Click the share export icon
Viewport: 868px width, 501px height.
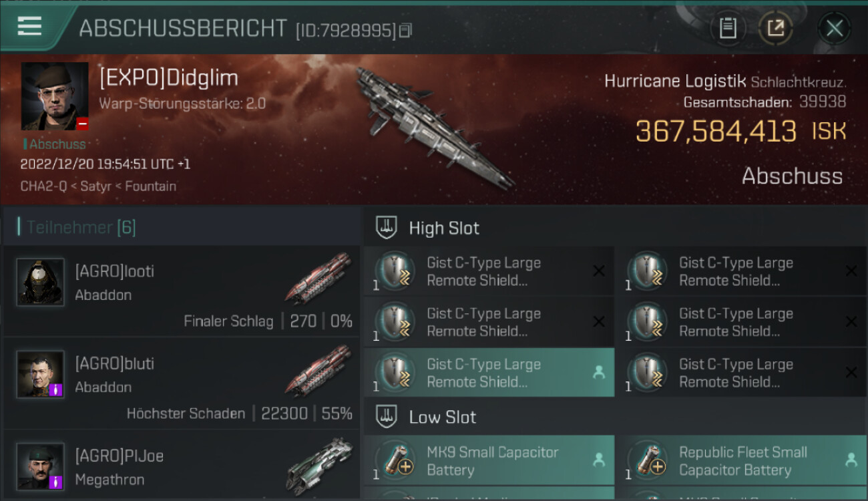[x=775, y=28]
